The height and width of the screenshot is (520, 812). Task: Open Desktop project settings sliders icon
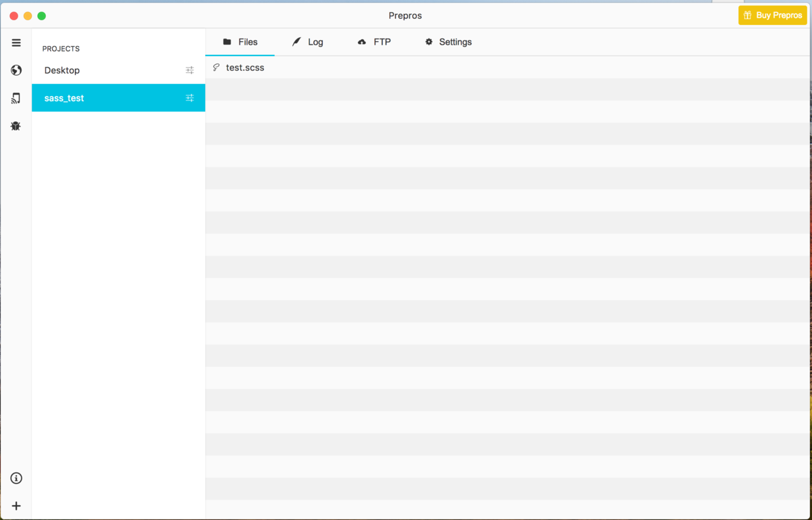(x=189, y=70)
